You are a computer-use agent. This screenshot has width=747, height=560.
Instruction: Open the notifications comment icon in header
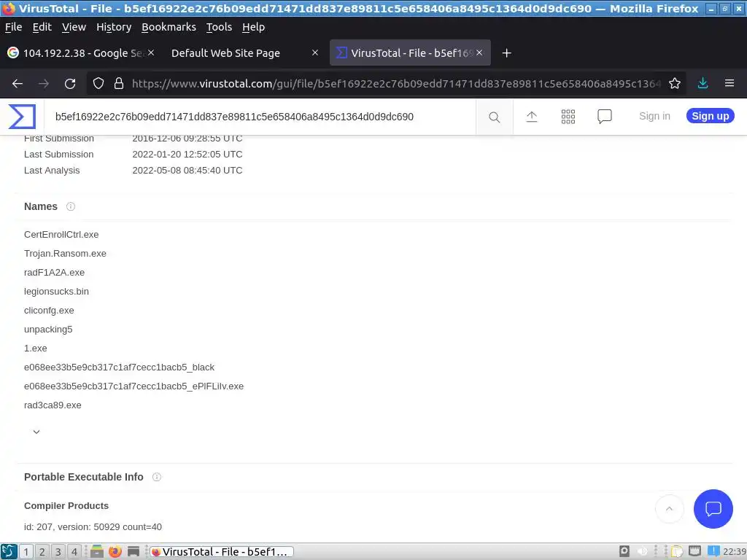(x=605, y=117)
